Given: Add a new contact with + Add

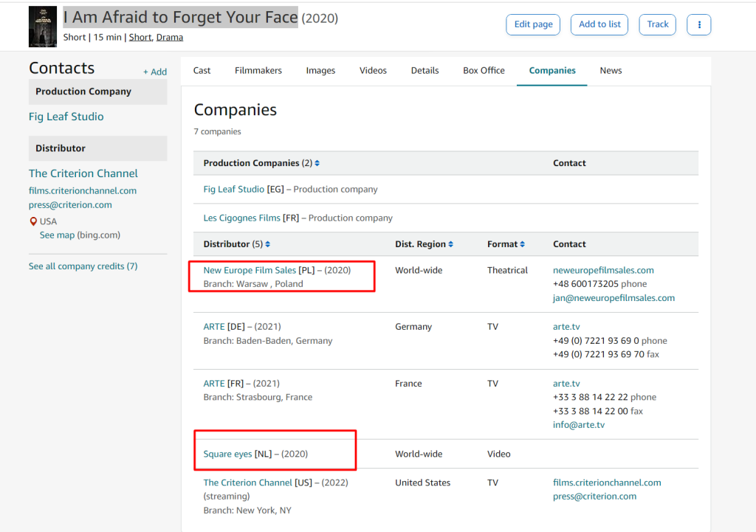Looking at the screenshot, I should tap(154, 72).
